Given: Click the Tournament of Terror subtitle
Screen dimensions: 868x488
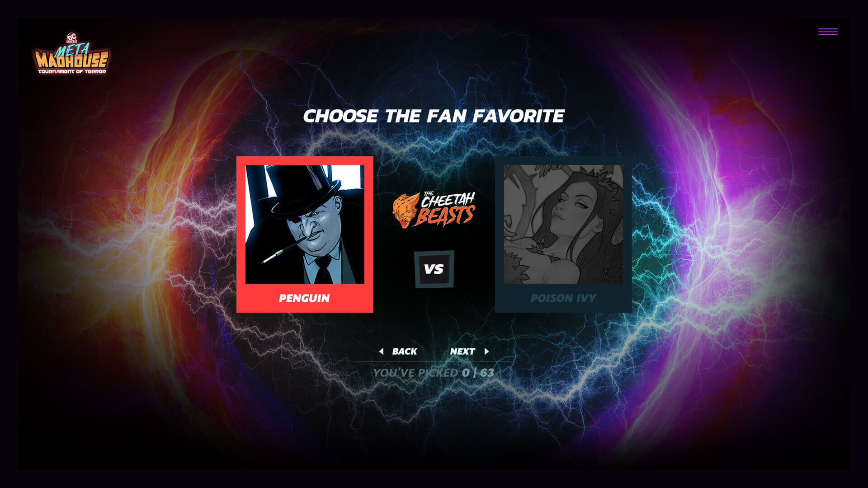Looking at the screenshot, I should (72, 71).
